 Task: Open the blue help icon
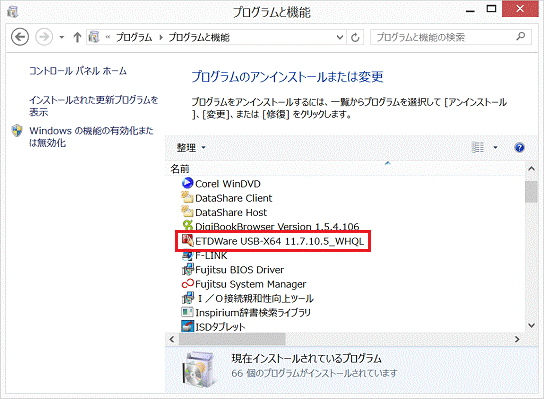pyautogui.click(x=519, y=148)
